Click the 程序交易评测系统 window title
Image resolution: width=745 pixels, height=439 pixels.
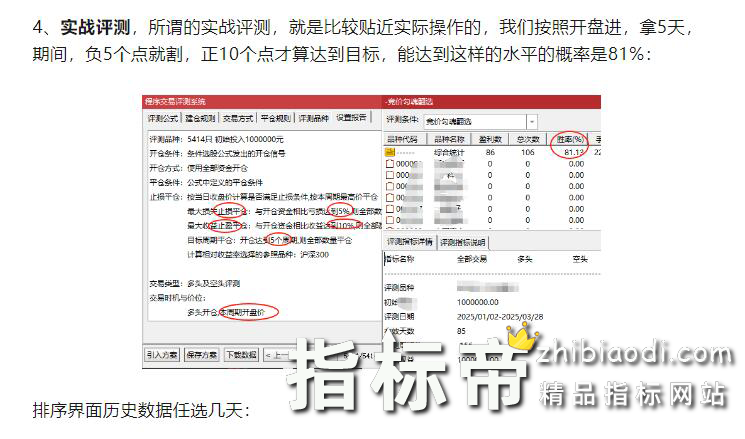[175, 102]
